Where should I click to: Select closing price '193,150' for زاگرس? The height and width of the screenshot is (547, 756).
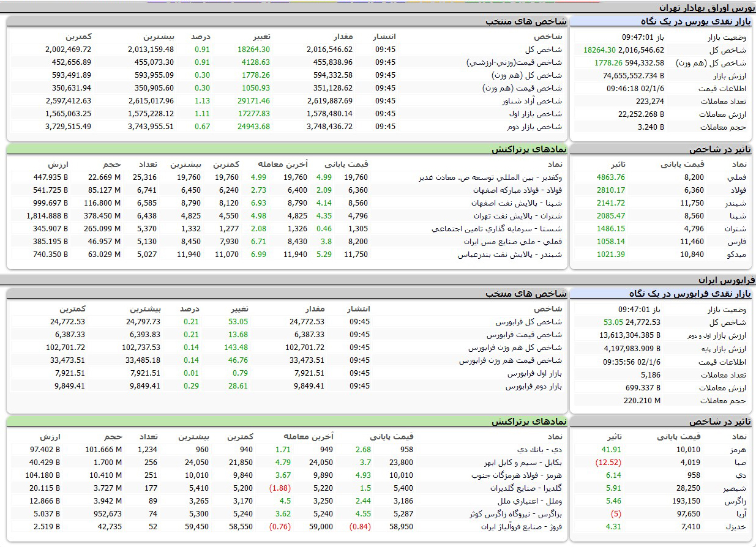coord(686,501)
